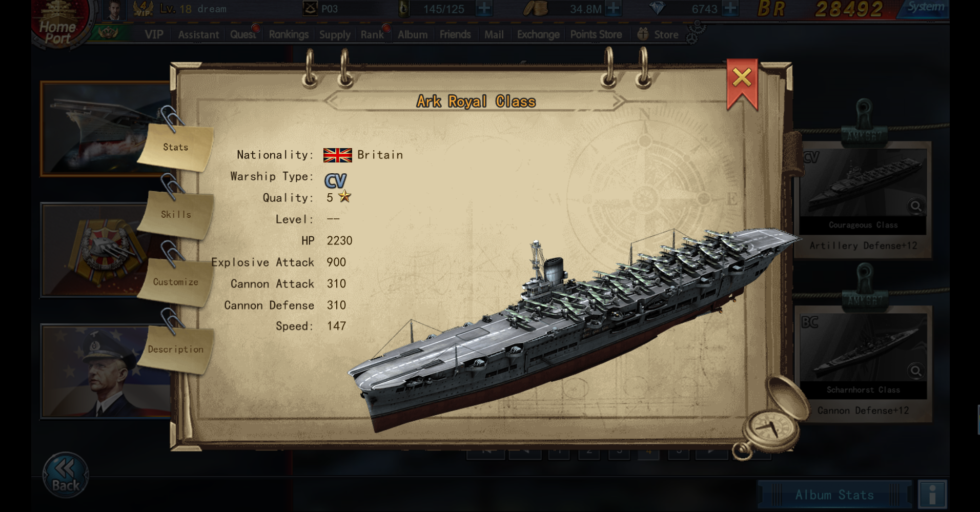Open the Customize note tab
Screen dimensions: 980x512
pyautogui.click(x=176, y=282)
